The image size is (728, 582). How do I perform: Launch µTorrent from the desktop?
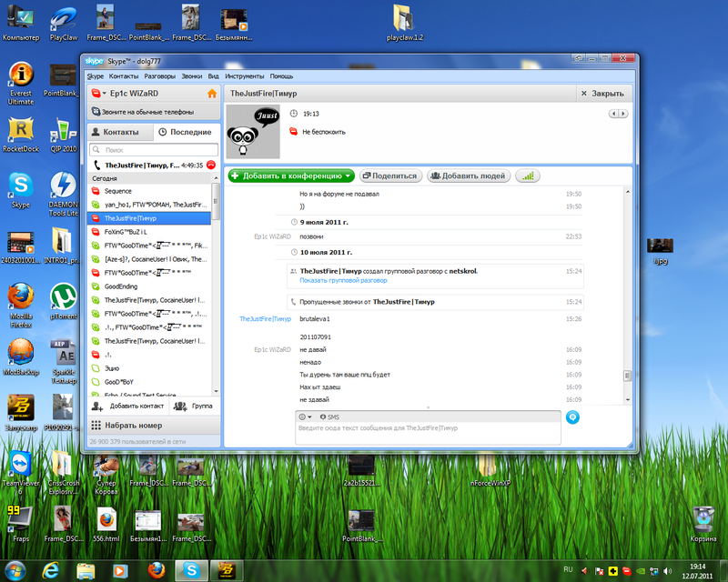coord(63,302)
